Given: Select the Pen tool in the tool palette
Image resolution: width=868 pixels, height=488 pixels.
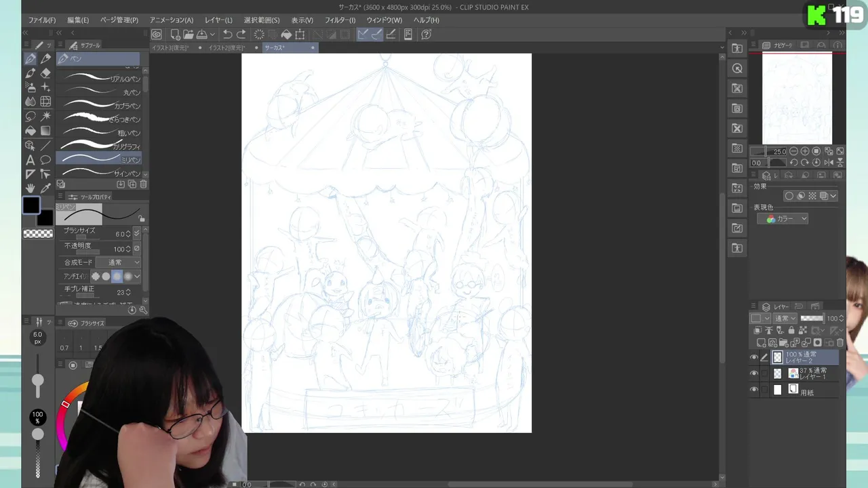Looking at the screenshot, I should (31, 59).
